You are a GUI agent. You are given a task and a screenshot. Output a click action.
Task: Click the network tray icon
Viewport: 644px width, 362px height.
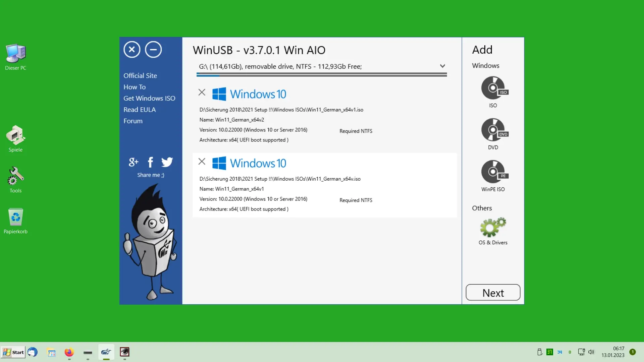(581, 352)
